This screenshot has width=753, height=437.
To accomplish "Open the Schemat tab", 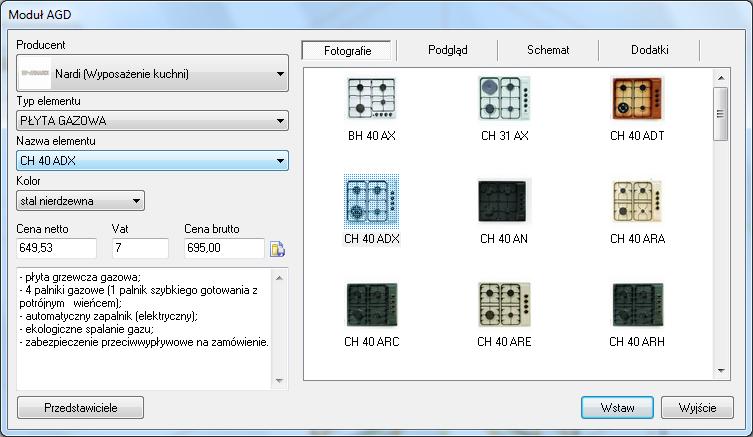I will click(548, 50).
